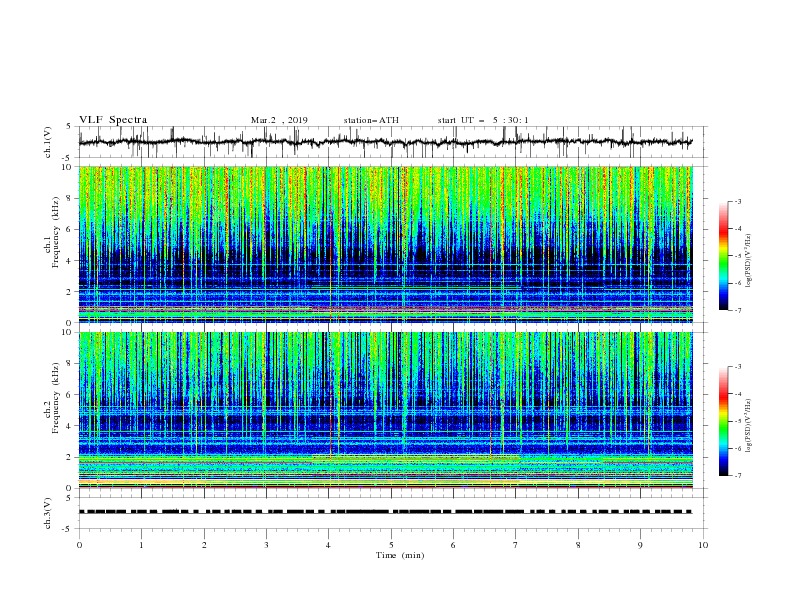The height and width of the screenshot is (612, 792).
Task: Click the "8" kHz tick of ch.2 spectrogram
Action: (x=71, y=364)
